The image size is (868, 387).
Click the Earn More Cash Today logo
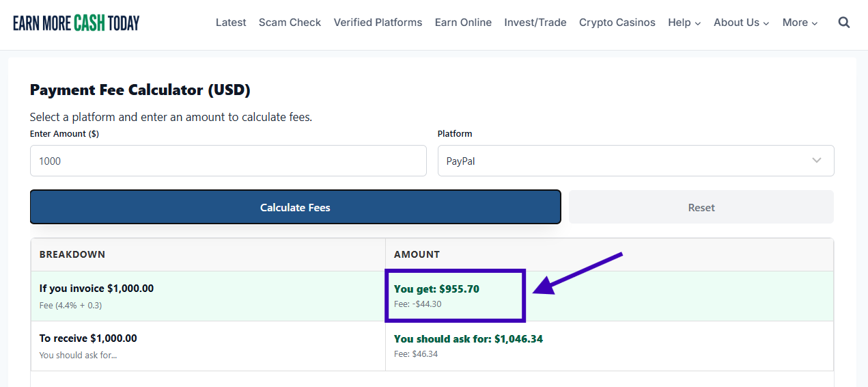(x=76, y=23)
